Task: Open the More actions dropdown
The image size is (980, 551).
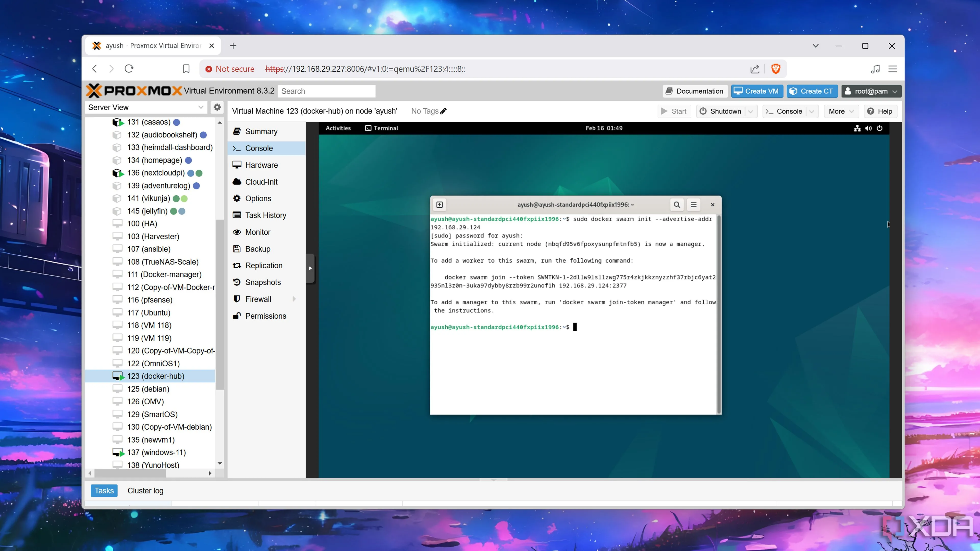Action: coord(841,111)
